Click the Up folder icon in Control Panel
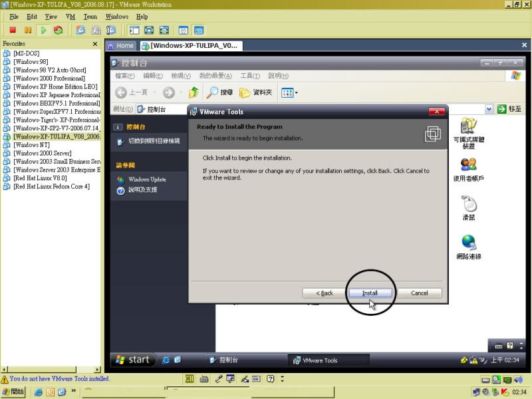 pos(194,92)
